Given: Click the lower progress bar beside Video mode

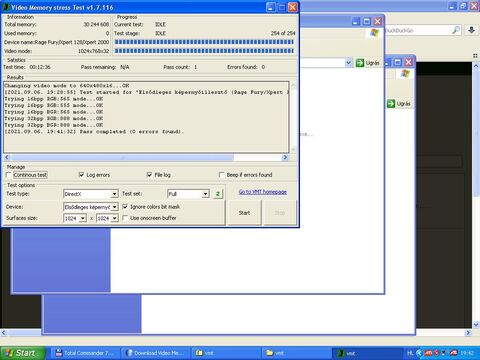Looking at the screenshot, I should tap(204, 51).
